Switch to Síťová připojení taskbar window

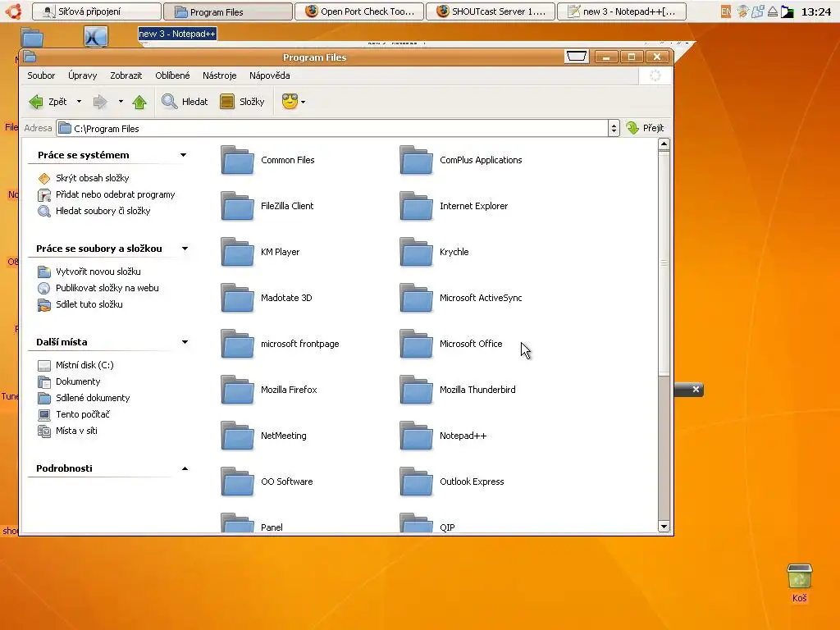pos(97,11)
